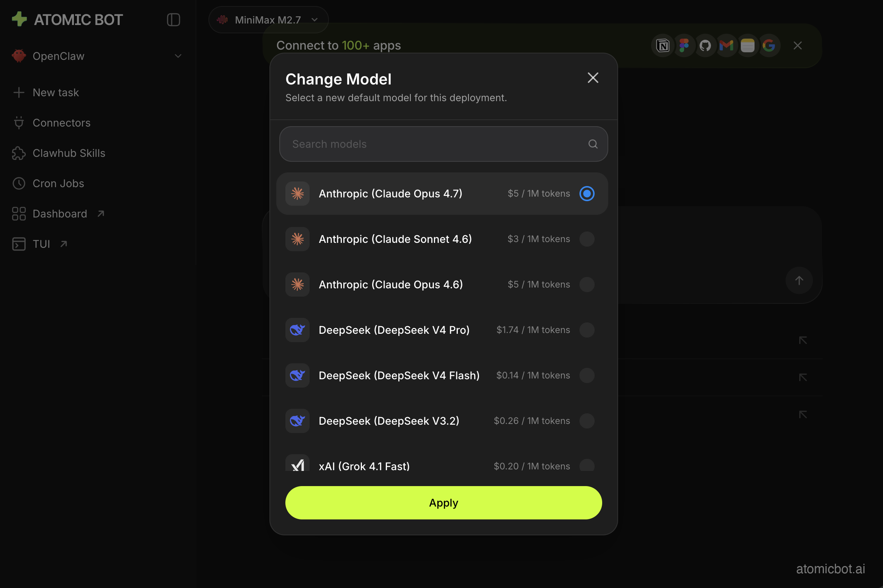This screenshot has height=588, width=883.
Task: Click the plus icon beside New task
Action: coord(19,92)
